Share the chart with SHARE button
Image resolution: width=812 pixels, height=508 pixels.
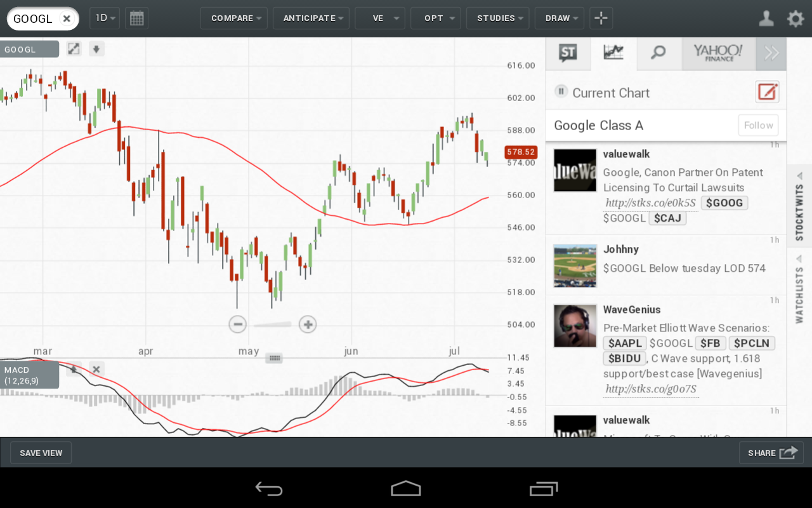pos(771,453)
